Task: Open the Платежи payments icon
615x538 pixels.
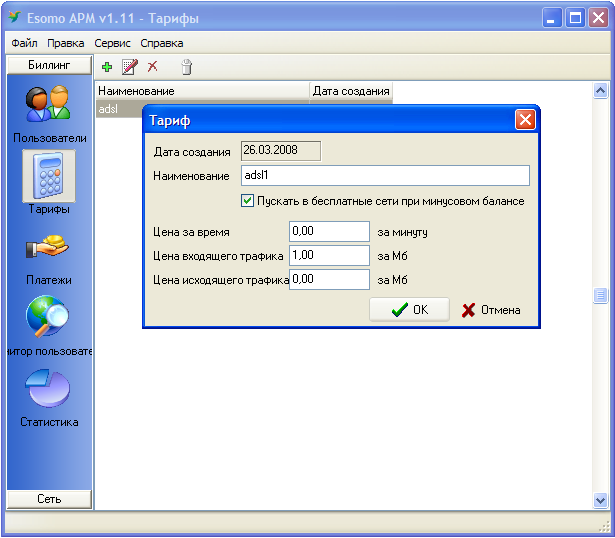Action: point(47,246)
